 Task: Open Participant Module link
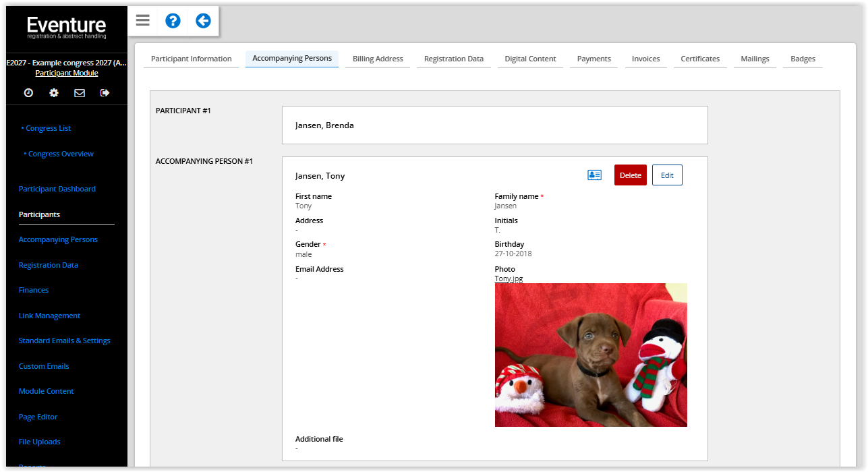67,73
